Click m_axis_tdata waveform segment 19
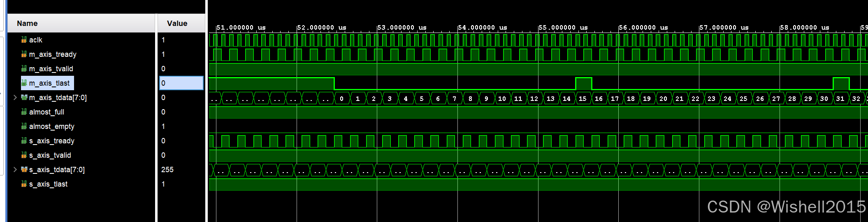Viewport: 868px width, 222px height. (647, 98)
